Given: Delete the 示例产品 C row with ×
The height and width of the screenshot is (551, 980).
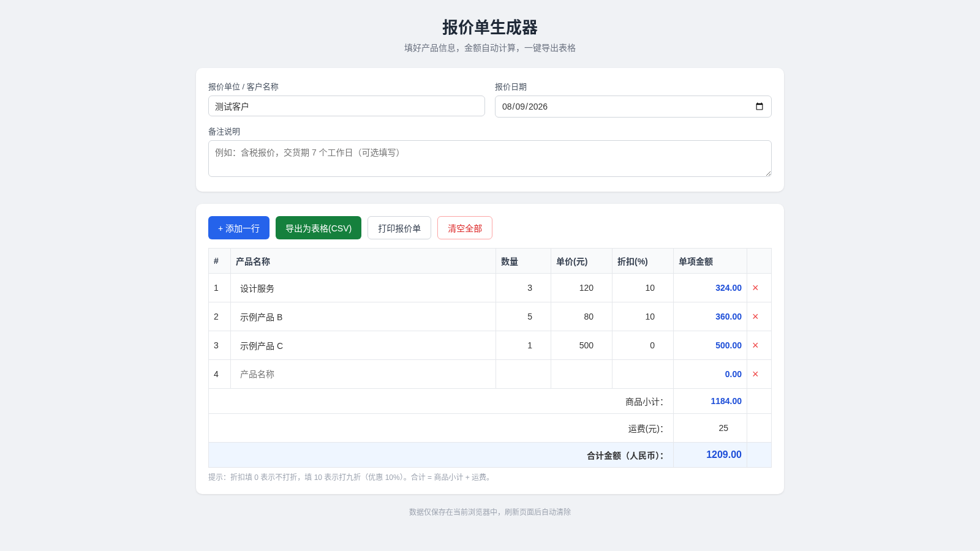Looking at the screenshot, I should click(755, 345).
